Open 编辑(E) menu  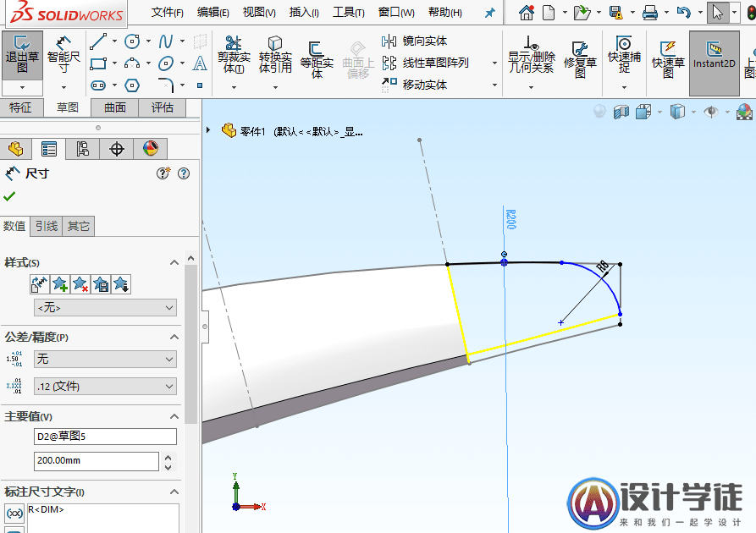[x=213, y=13]
